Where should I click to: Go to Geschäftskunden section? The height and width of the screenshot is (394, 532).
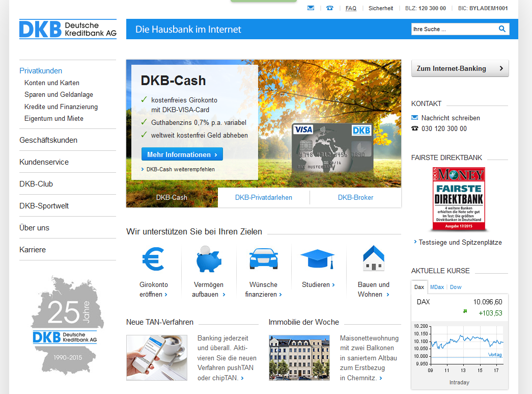[x=48, y=140]
